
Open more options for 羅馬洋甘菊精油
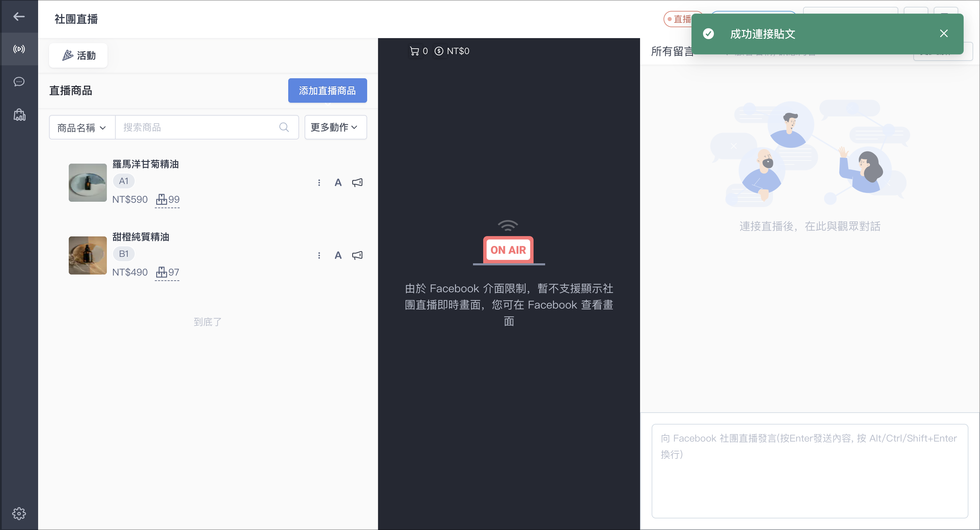click(x=319, y=183)
